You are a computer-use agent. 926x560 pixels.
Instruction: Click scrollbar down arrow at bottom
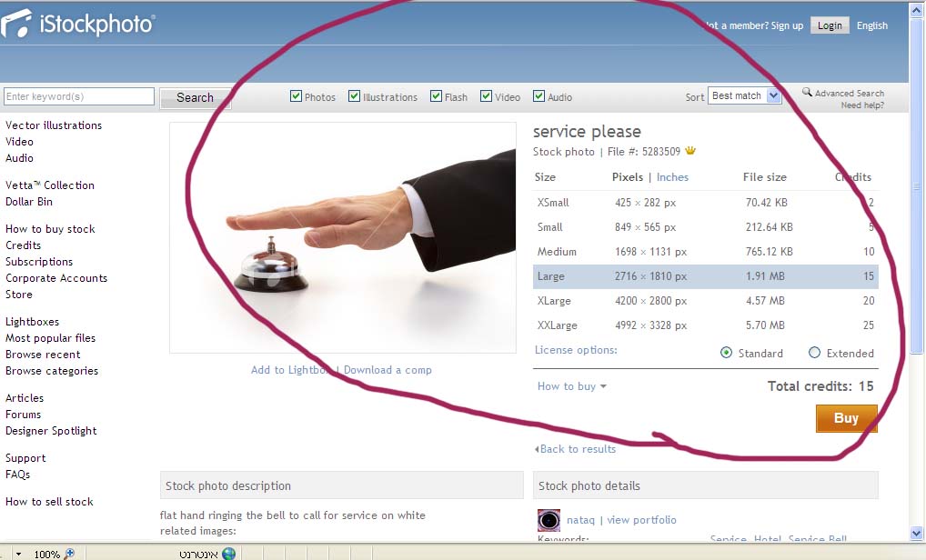[x=917, y=533]
